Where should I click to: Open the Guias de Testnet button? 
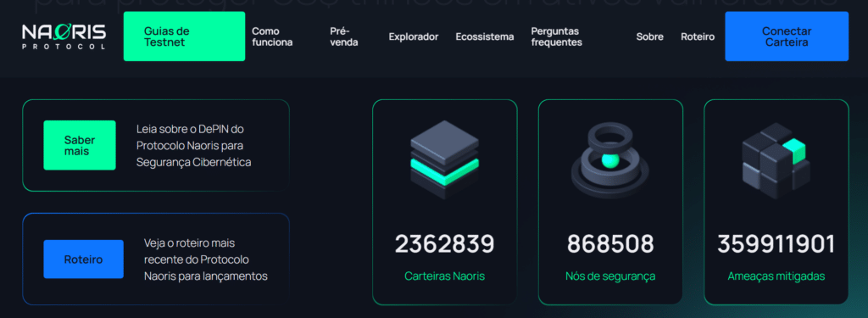184,36
